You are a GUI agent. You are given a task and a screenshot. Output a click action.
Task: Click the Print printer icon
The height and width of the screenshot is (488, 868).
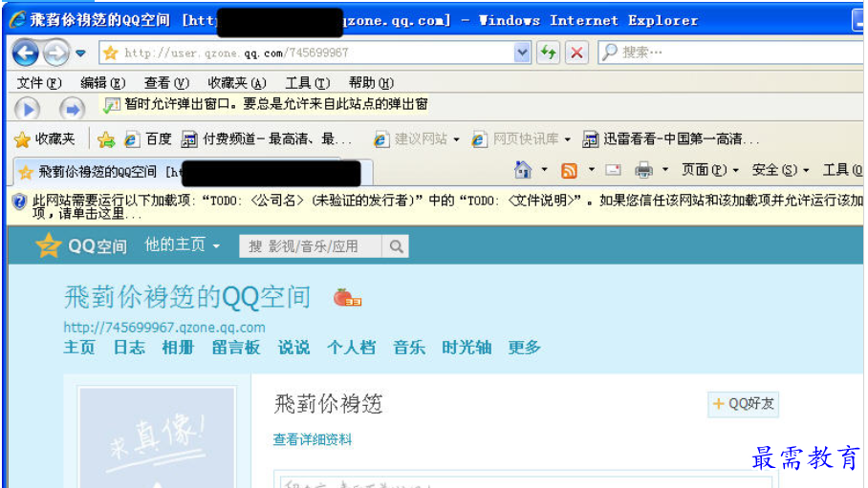point(643,170)
